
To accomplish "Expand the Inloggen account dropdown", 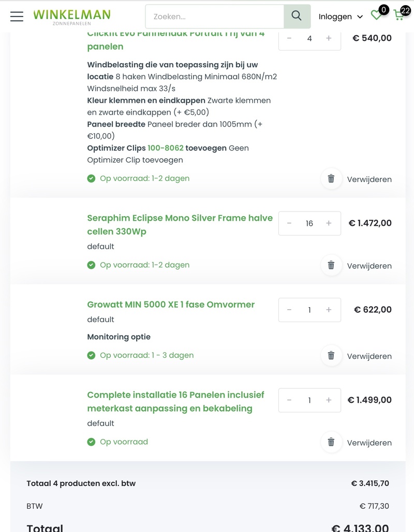I will (x=341, y=17).
